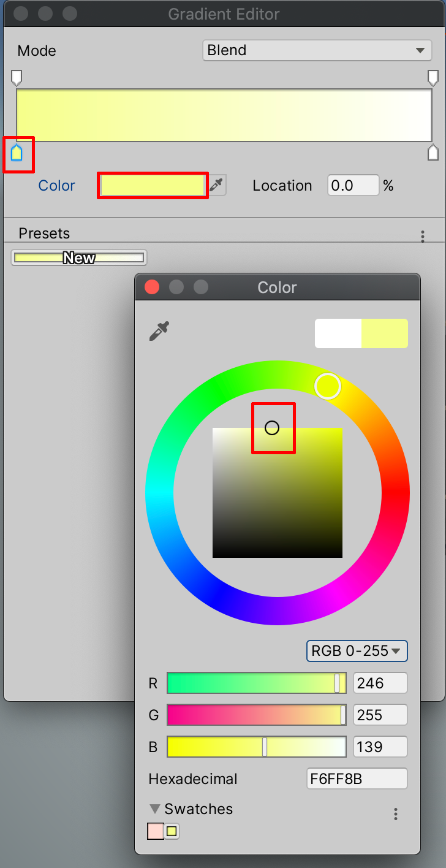Collapse the Swatches section

(x=155, y=809)
